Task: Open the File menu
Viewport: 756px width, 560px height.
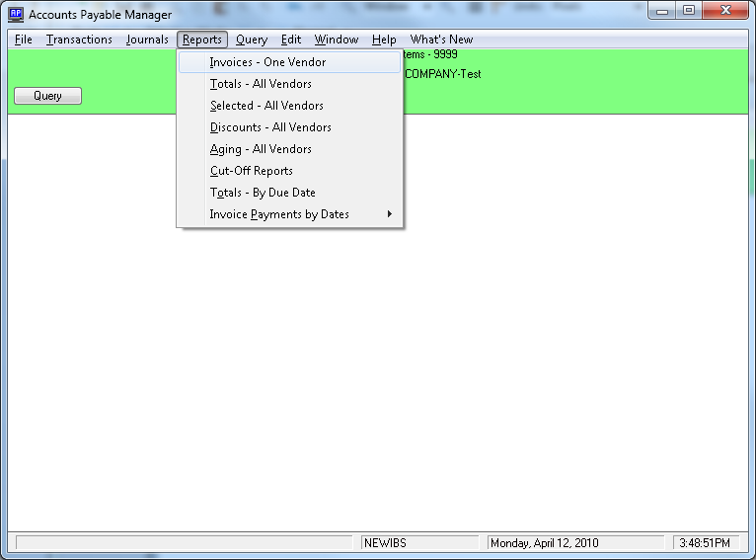Action: 24,40
